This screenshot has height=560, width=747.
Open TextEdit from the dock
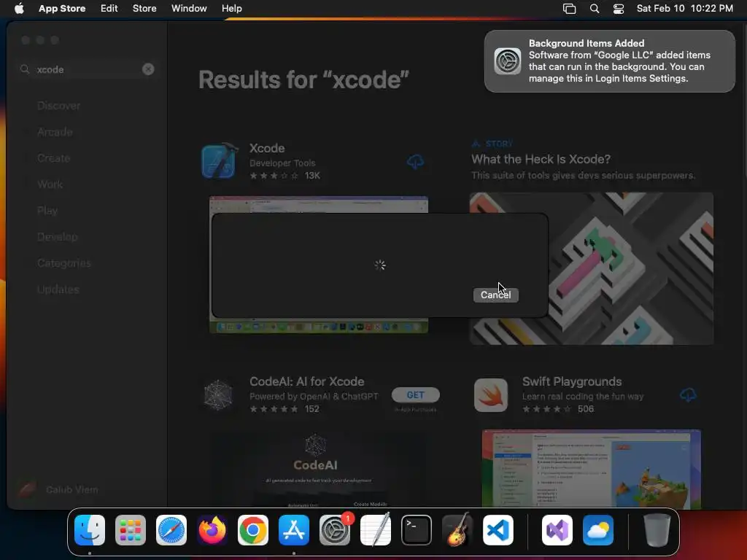pyautogui.click(x=376, y=530)
